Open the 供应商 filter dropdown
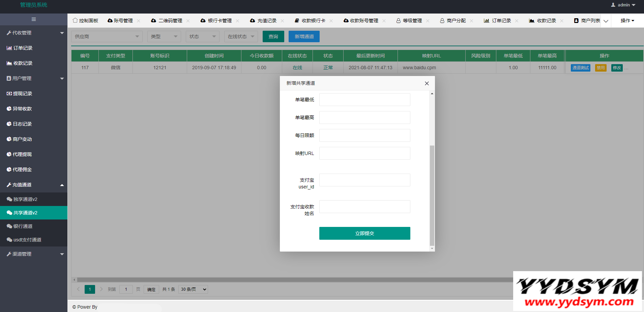The image size is (644, 312). tap(107, 36)
